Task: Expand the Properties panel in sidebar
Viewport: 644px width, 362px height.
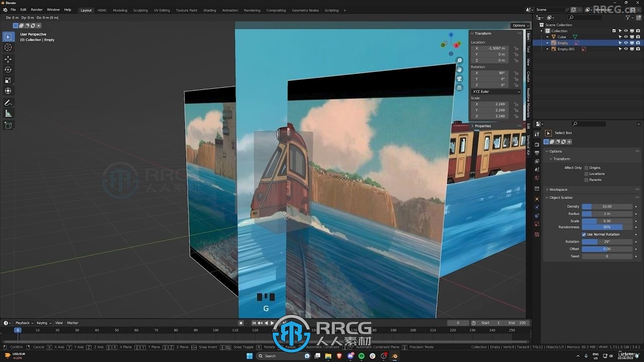Action: 472,126
